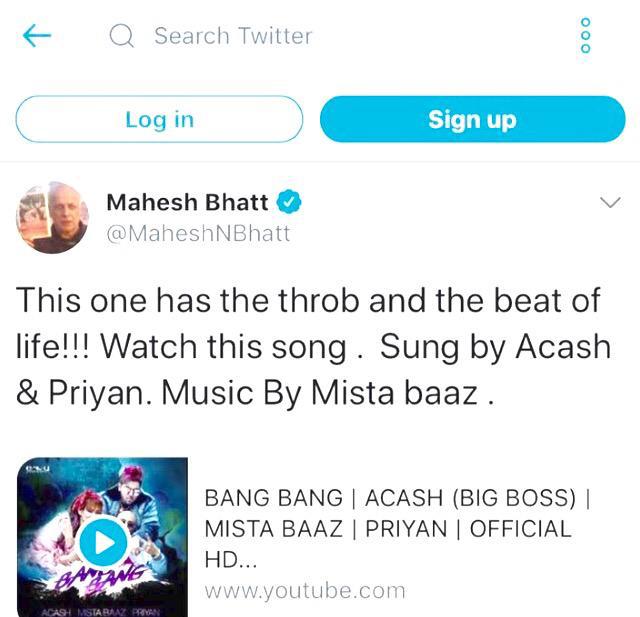Click the Sign up button
Image resolution: width=640 pixels, height=617 pixels.
click(x=473, y=119)
